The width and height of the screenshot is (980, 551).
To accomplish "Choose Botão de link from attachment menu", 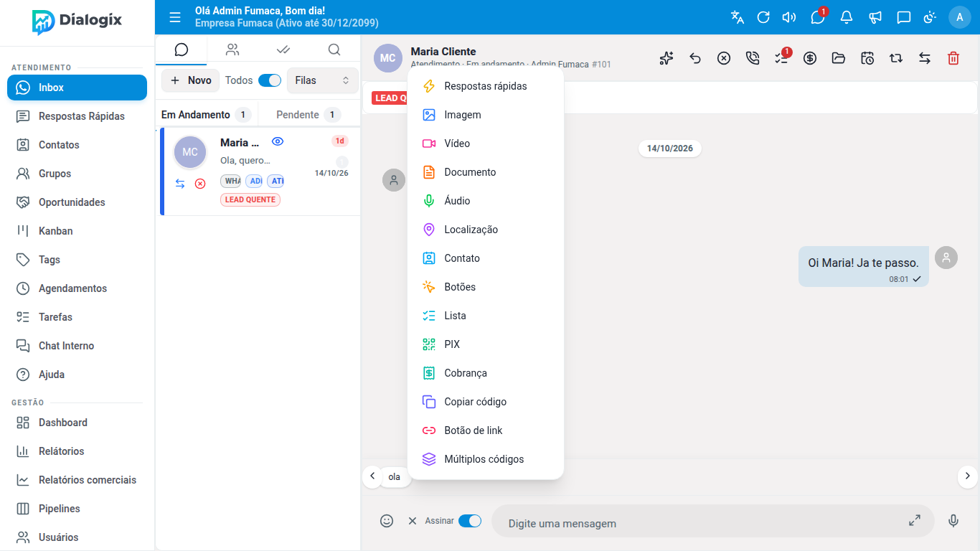I will point(486,430).
